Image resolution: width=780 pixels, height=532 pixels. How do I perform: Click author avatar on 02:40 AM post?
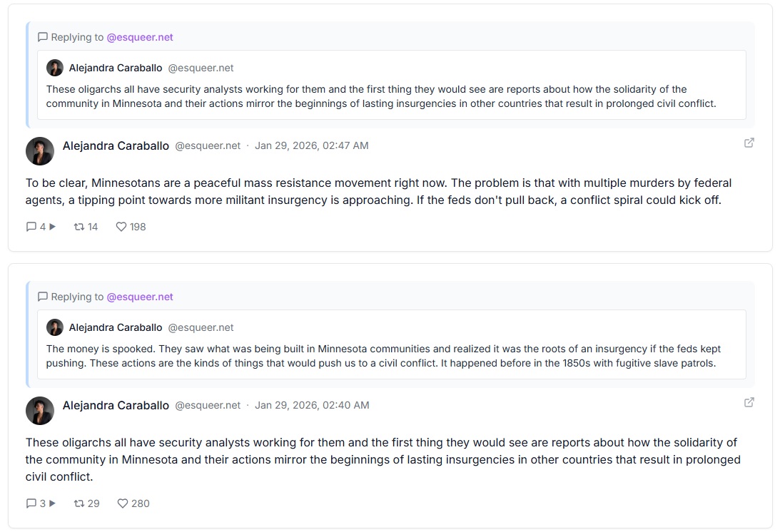pos(40,411)
